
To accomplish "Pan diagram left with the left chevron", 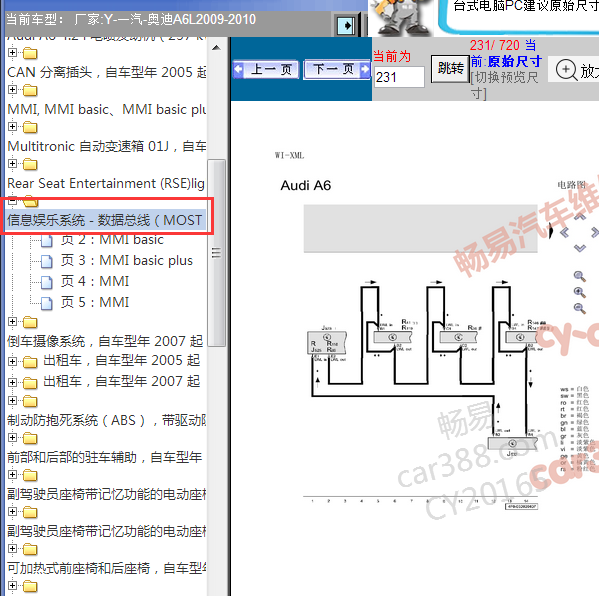I will (564, 232).
